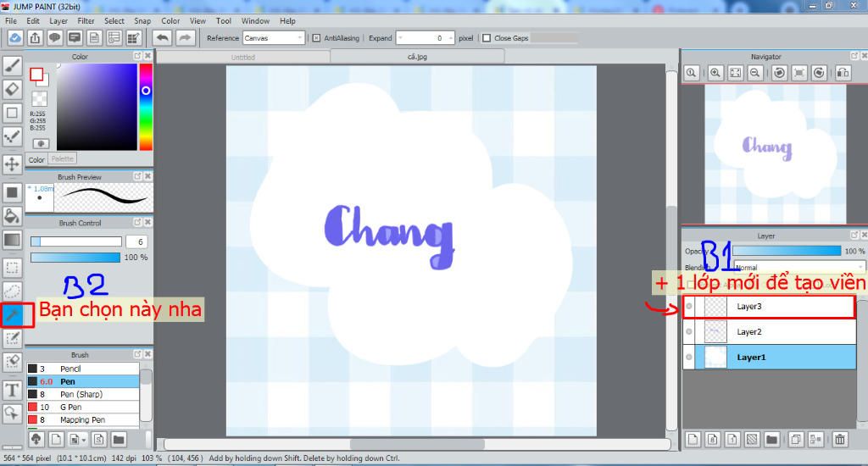Open the brush options dropdown arrow
The image size is (868, 466).
84,440
